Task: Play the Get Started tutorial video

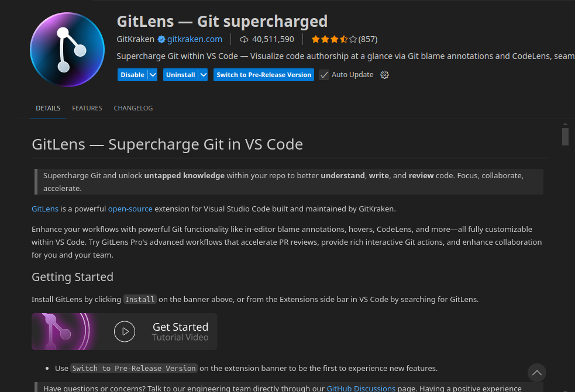Action: pos(125,331)
